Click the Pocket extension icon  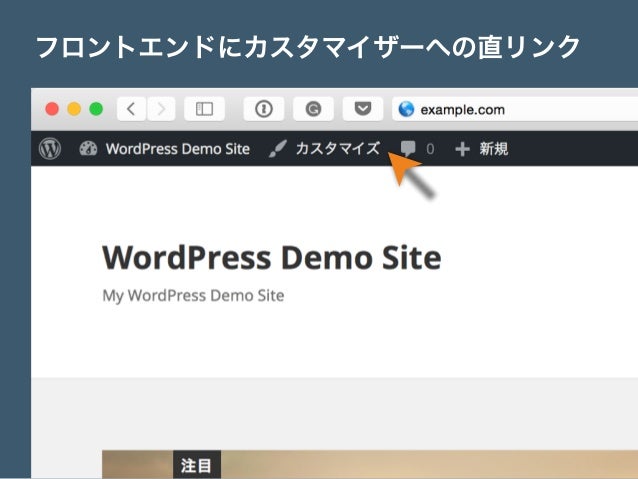click(363, 109)
